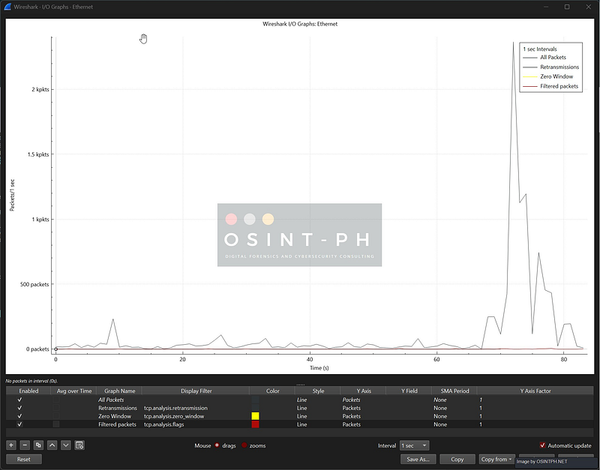
Task: Click the Avg over Time column header
Action: [74, 391]
